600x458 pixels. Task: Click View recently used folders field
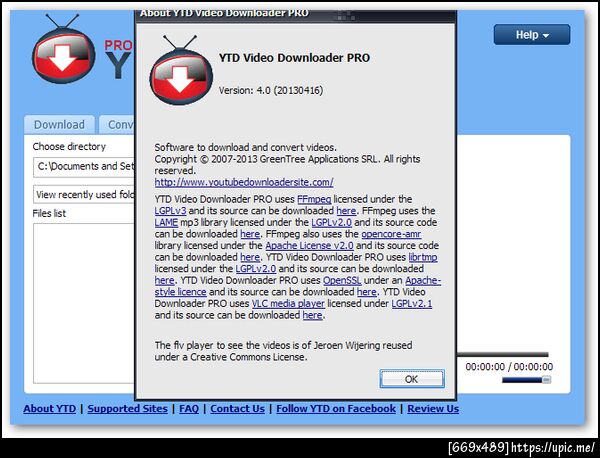tap(84, 195)
